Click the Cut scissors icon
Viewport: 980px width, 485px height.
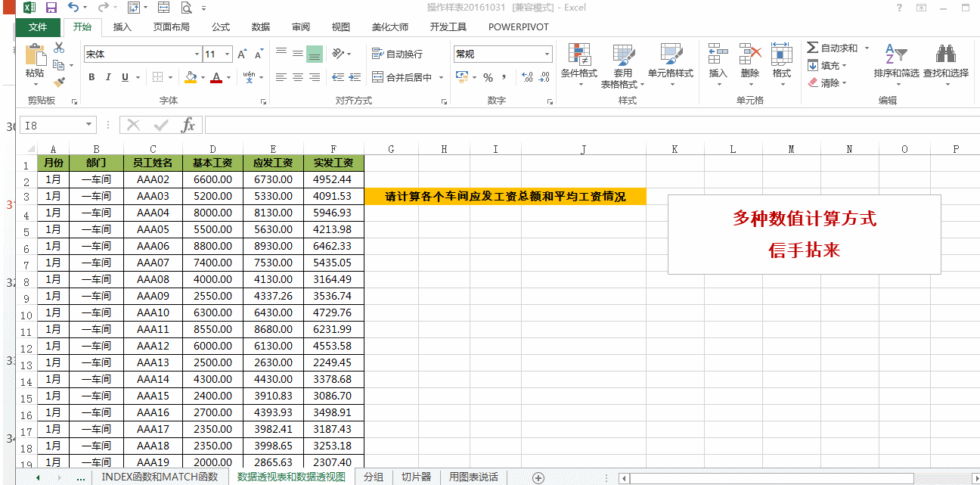click(59, 48)
